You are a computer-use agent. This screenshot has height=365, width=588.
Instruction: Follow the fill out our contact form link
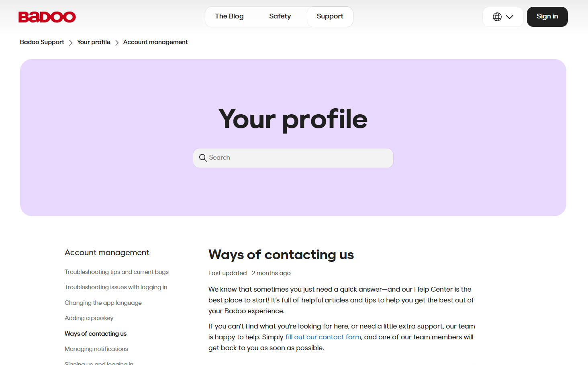[323, 337]
